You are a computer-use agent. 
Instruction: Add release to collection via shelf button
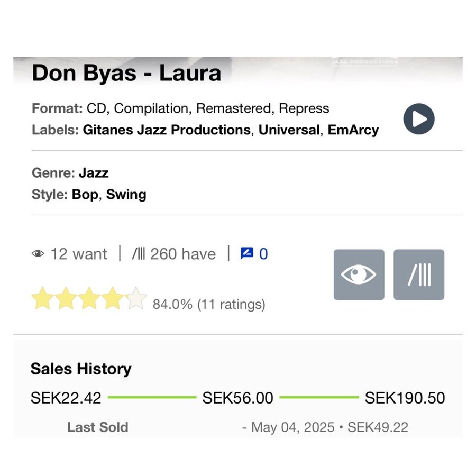pyautogui.click(x=419, y=274)
